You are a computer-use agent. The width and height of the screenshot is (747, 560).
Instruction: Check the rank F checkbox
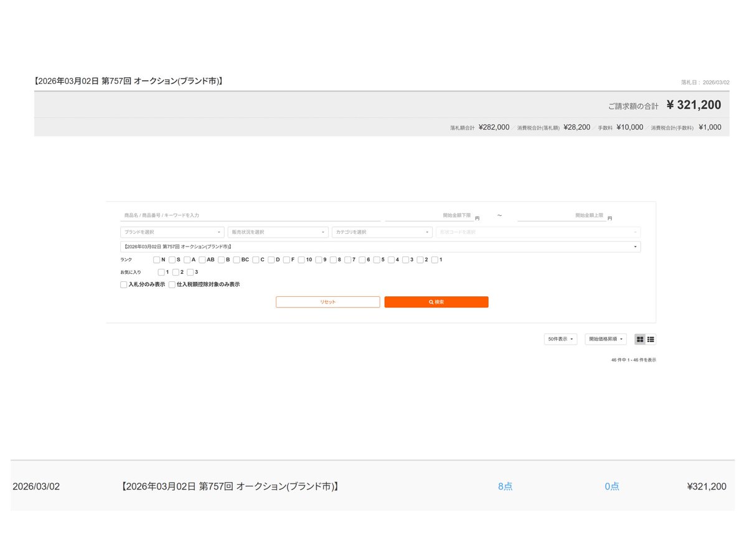[287, 259]
